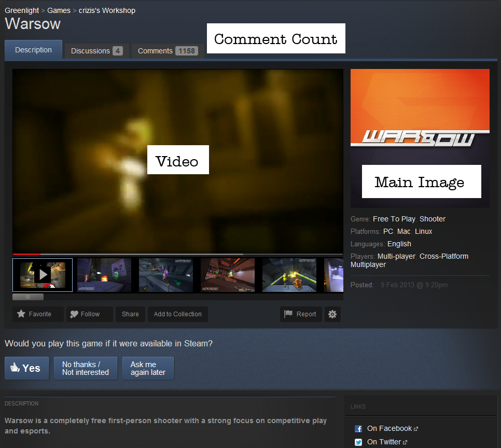
Task: Open the Comments tab
Action: [x=168, y=51]
